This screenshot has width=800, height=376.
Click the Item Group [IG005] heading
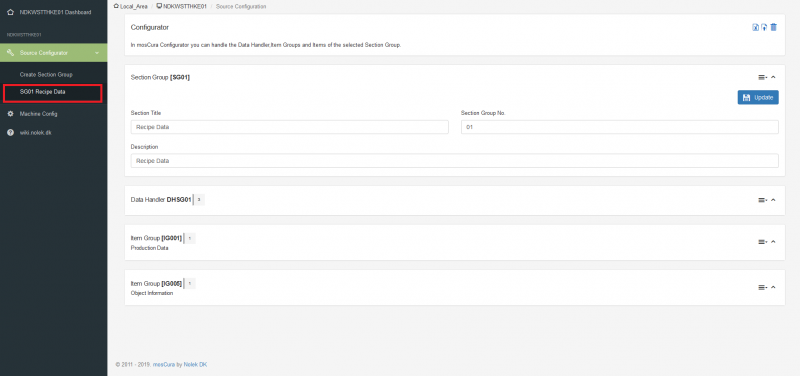(x=156, y=283)
